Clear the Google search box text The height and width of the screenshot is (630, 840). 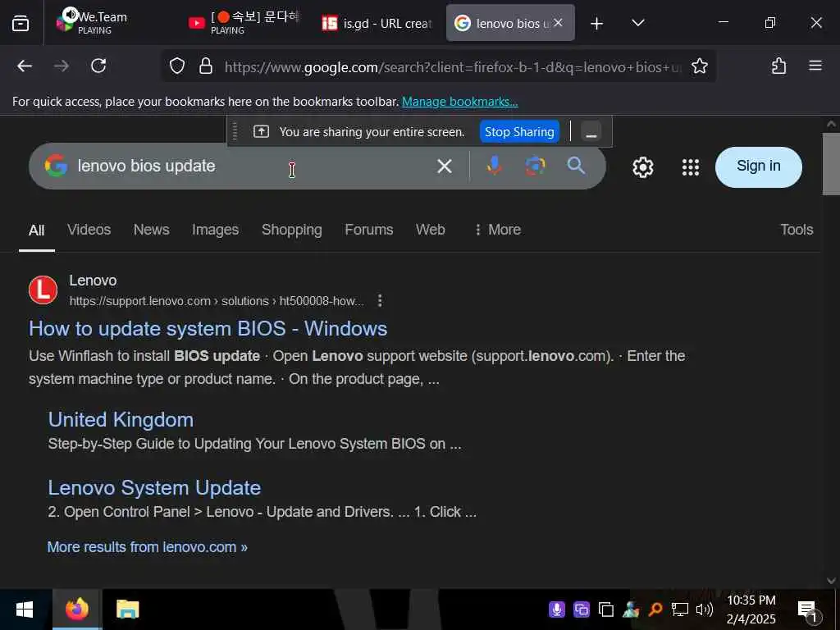tap(444, 166)
